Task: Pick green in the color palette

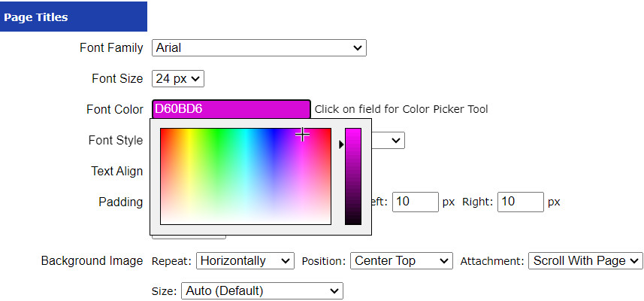Action: (218, 134)
